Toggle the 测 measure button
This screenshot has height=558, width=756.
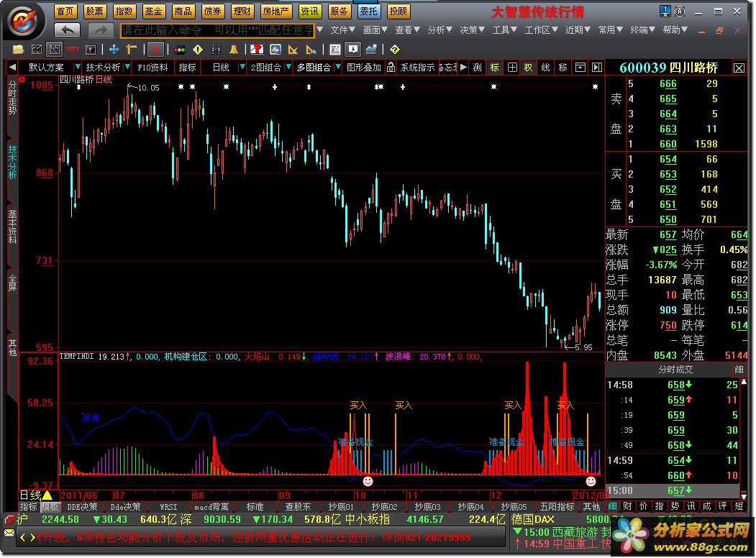(478, 68)
